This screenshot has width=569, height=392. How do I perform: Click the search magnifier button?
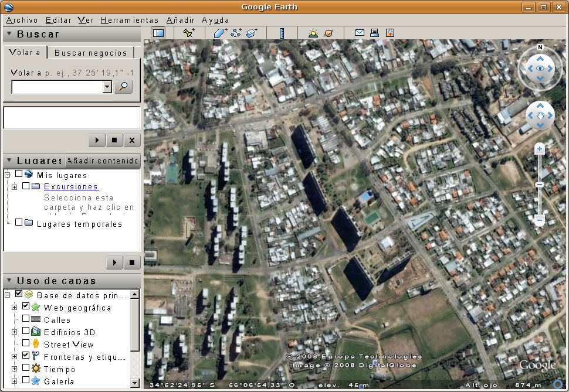tap(123, 87)
